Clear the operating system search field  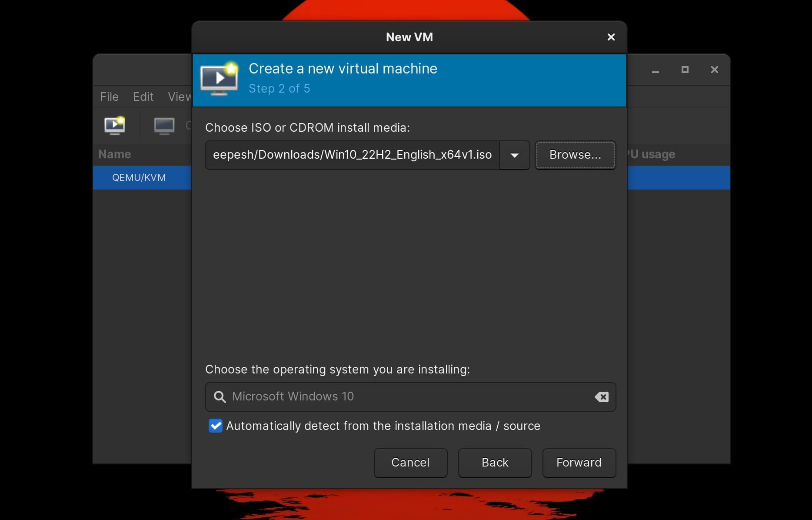click(602, 397)
